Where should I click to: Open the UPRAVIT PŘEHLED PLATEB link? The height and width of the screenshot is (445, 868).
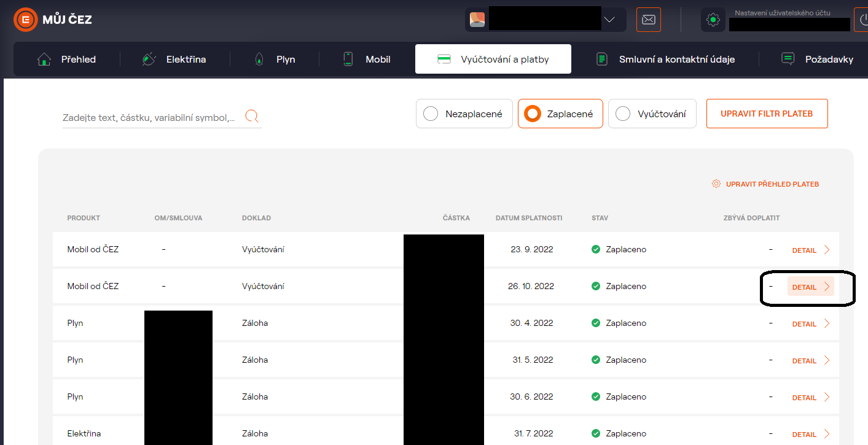click(x=765, y=184)
